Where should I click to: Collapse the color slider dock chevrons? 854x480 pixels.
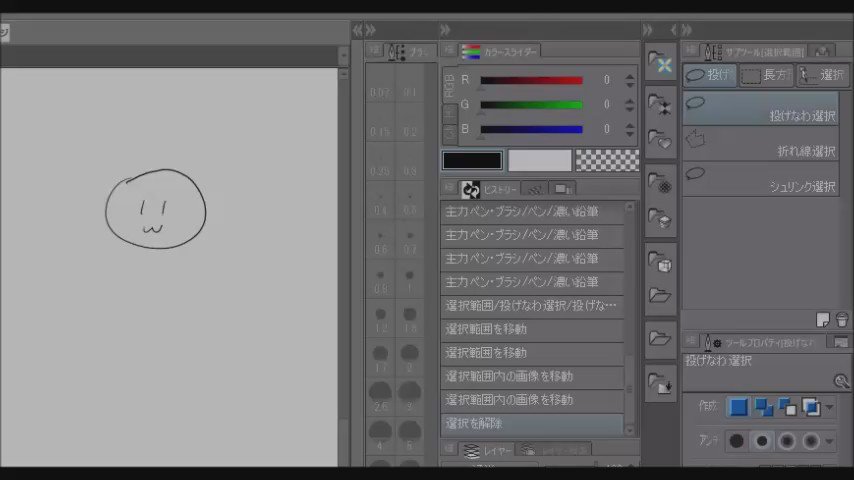(x=445, y=30)
